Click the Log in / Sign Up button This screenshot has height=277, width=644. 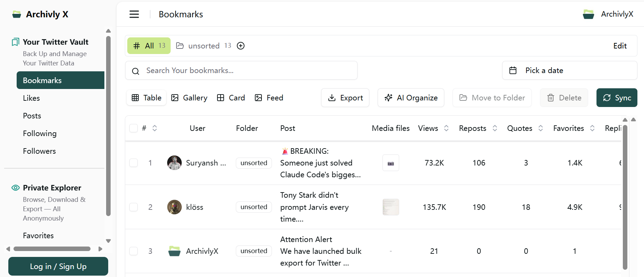(58, 266)
